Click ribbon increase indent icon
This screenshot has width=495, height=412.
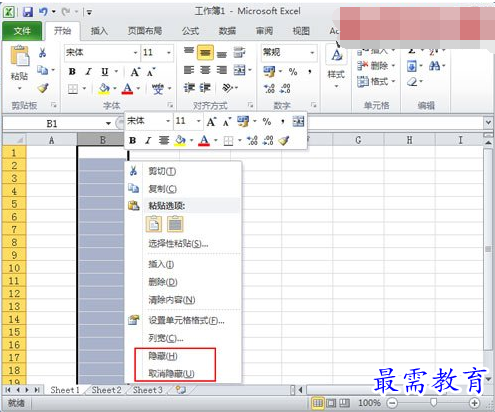[205, 88]
